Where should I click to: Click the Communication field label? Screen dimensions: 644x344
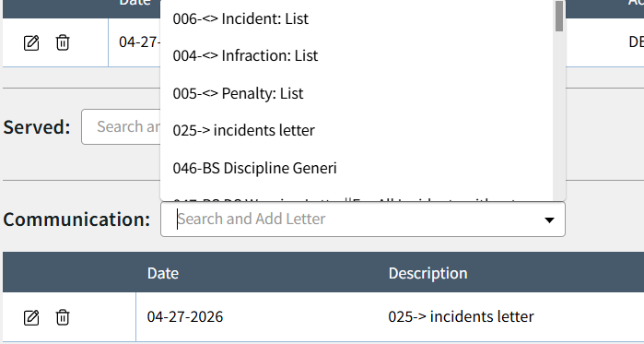click(76, 219)
